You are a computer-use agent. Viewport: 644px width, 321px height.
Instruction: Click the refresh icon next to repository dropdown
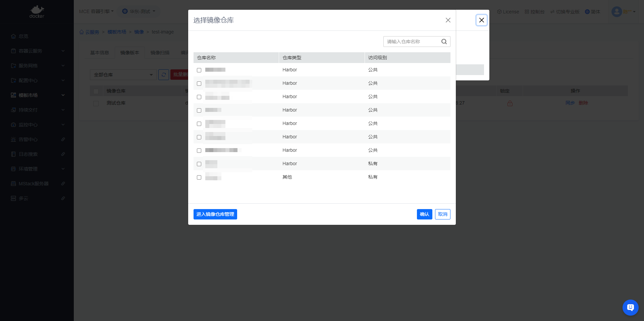click(x=164, y=75)
